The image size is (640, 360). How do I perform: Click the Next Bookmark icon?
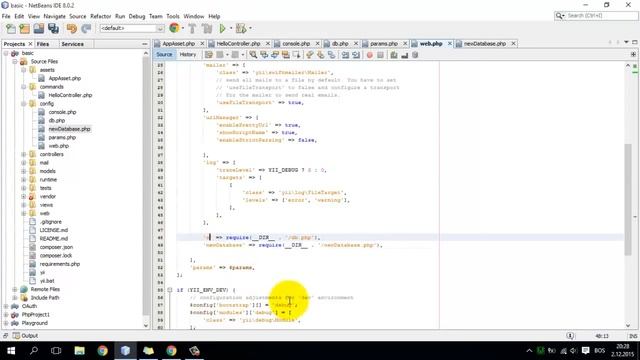[320, 55]
